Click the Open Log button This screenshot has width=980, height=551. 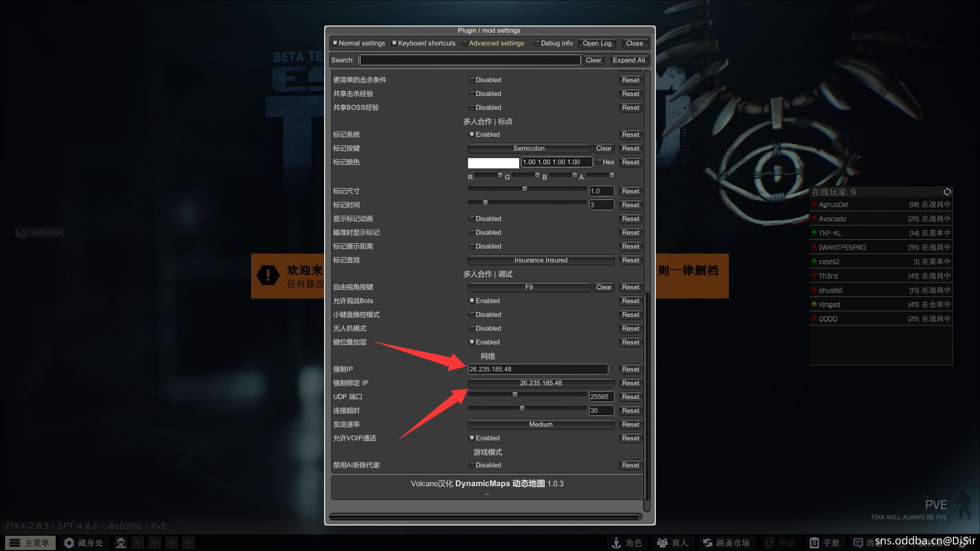(x=597, y=43)
